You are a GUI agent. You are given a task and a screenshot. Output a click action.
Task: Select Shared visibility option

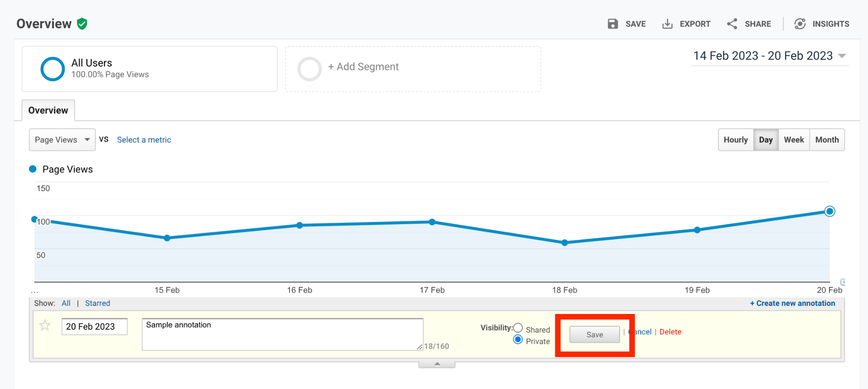tap(518, 328)
